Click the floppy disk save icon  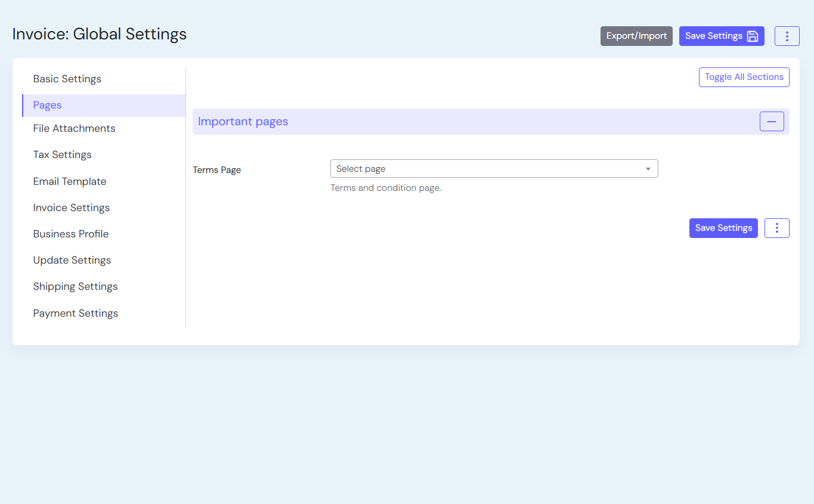pos(753,36)
